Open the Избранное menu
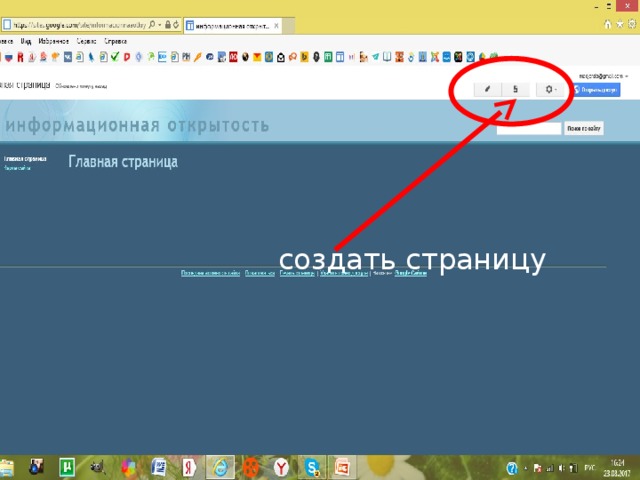This screenshot has height=480, width=640. click(x=53, y=41)
